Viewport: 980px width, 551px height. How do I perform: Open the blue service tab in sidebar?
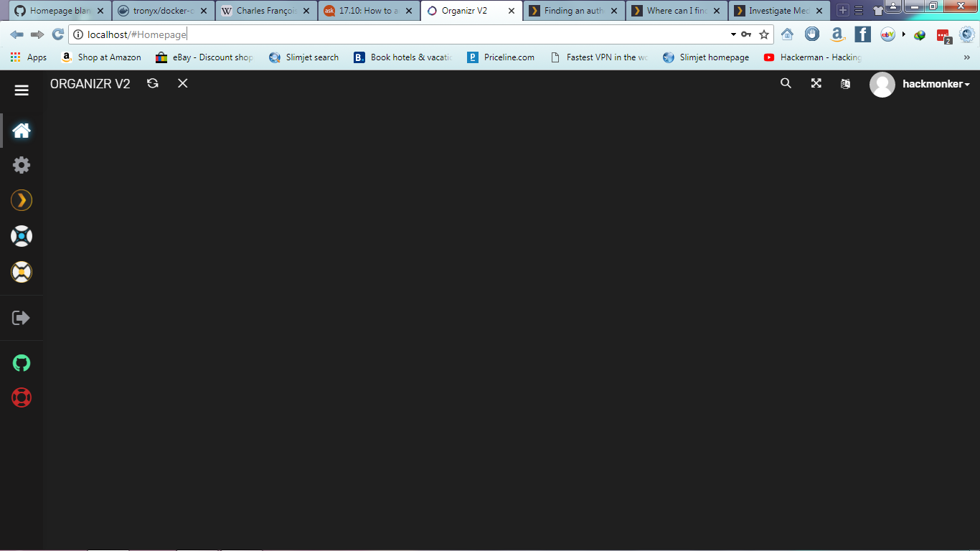tap(22, 235)
